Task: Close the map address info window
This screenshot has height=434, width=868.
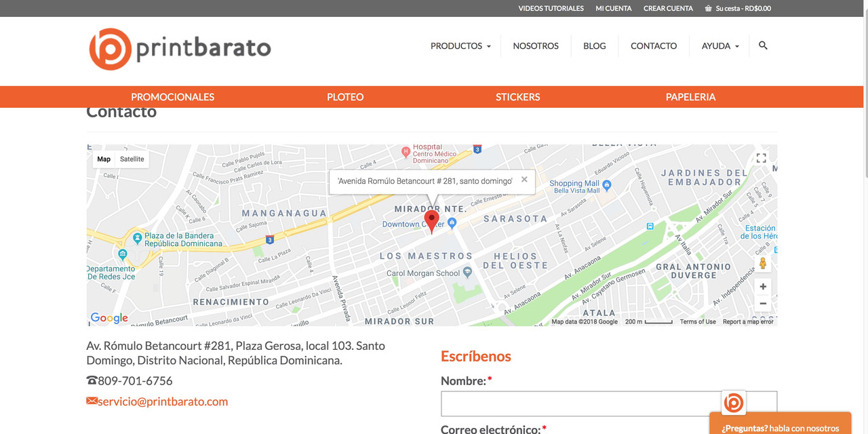Action: tap(524, 180)
